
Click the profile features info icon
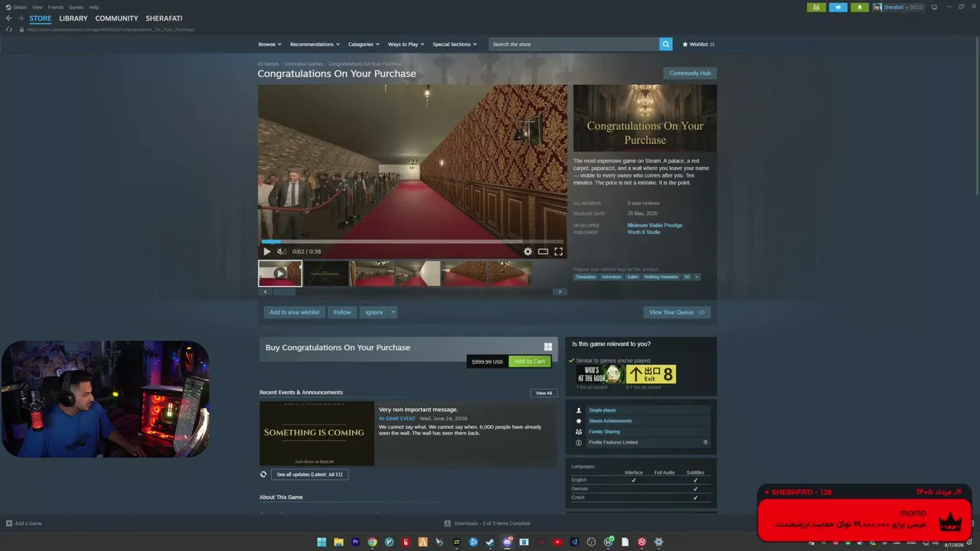[x=705, y=442]
